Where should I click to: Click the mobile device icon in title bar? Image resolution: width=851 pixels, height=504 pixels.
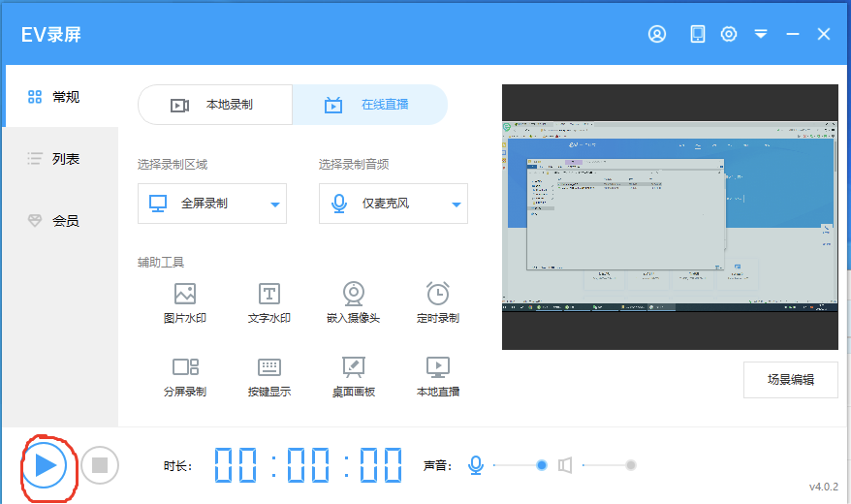(x=698, y=34)
